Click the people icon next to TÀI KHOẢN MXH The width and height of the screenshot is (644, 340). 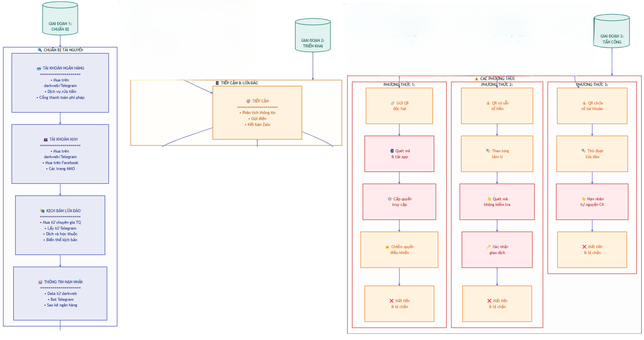(46, 140)
